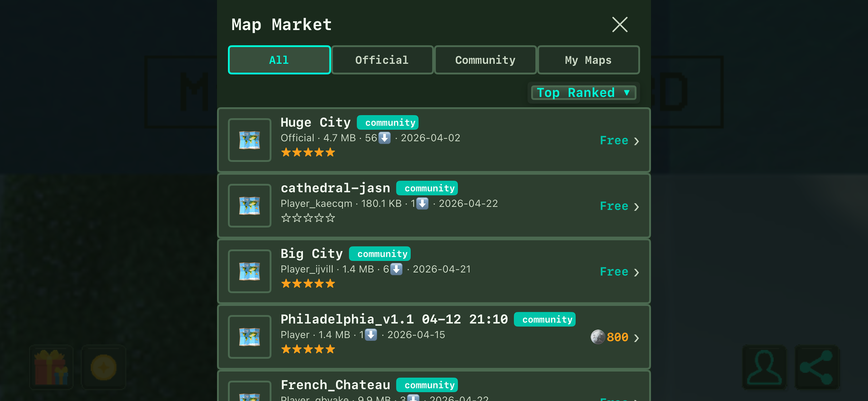Screen dimensions: 868x401
Task: Click the Player_ijvill author name
Action: point(307,269)
